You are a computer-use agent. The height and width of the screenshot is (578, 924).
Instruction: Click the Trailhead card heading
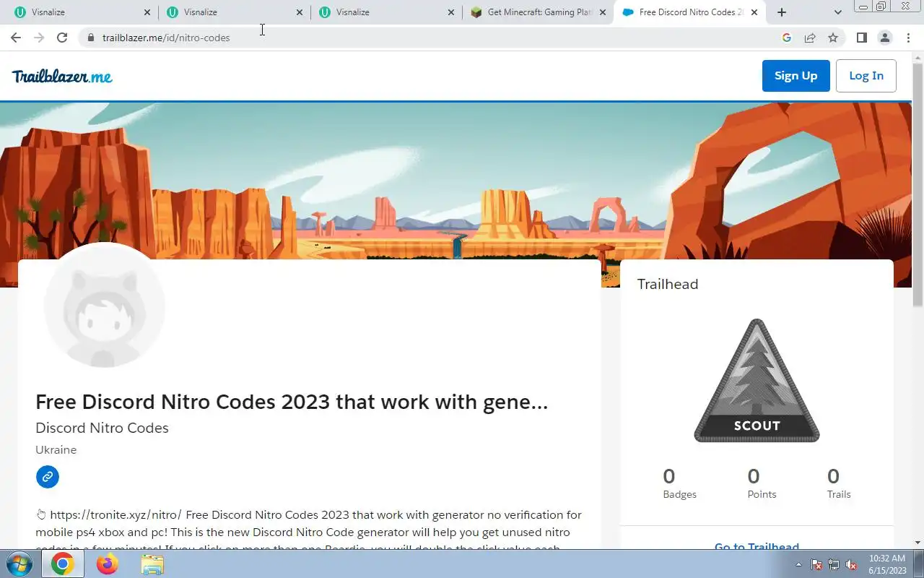[x=668, y=284]
